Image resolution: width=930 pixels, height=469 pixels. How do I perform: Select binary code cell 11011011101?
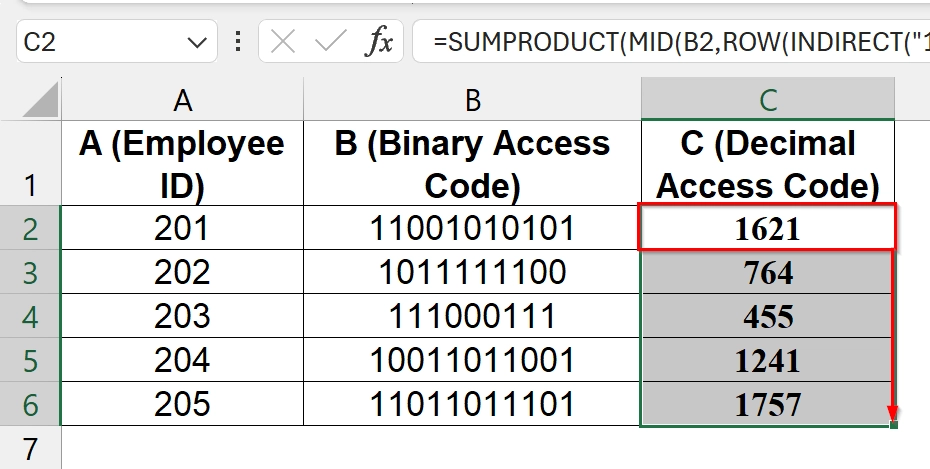tap(472, 403)
